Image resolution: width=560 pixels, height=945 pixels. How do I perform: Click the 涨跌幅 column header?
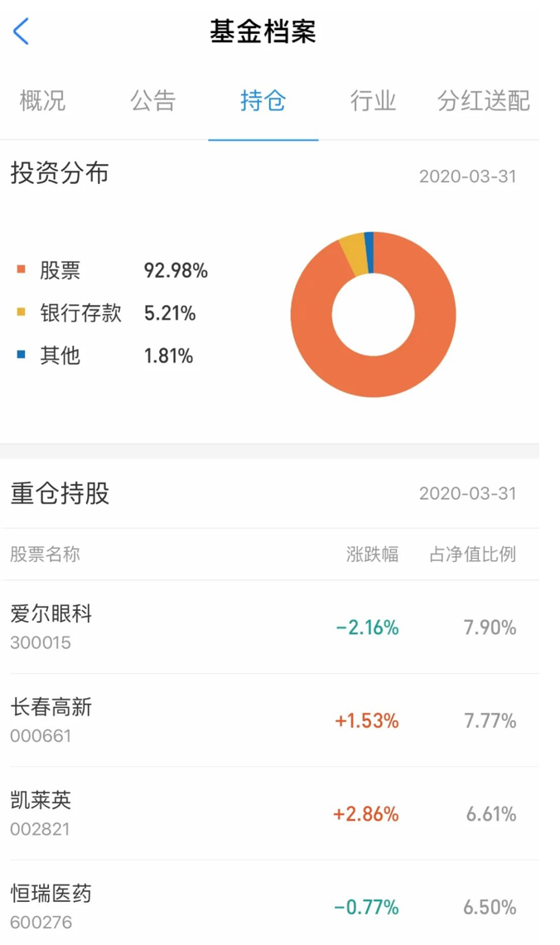click(x=372, y=554)
